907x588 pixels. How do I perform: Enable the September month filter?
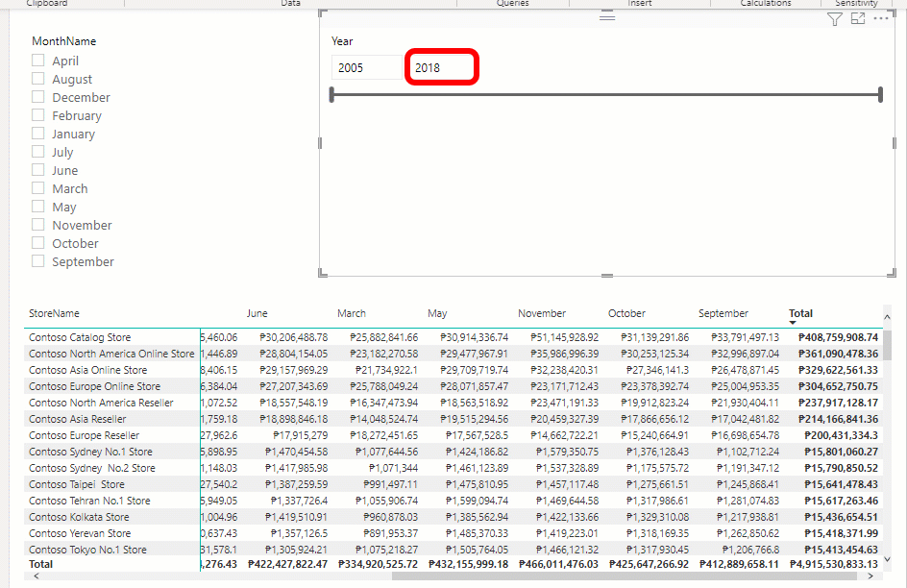pyautogui.click(x=36, y=260)
